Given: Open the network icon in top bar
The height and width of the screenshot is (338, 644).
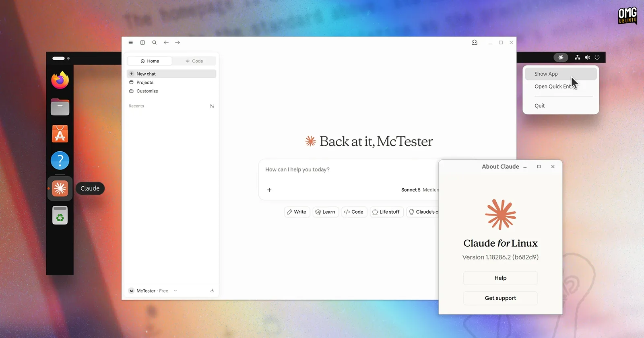Looking at the screenshot, I should point(577,57).
